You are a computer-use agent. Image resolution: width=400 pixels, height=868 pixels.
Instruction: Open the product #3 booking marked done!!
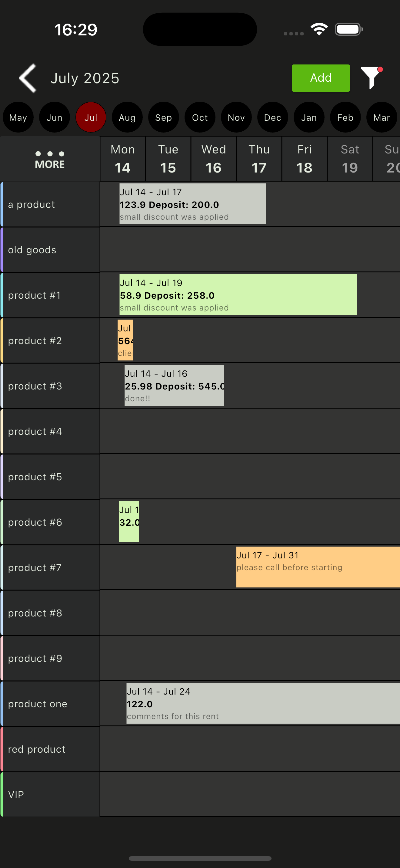click(174, 386)
